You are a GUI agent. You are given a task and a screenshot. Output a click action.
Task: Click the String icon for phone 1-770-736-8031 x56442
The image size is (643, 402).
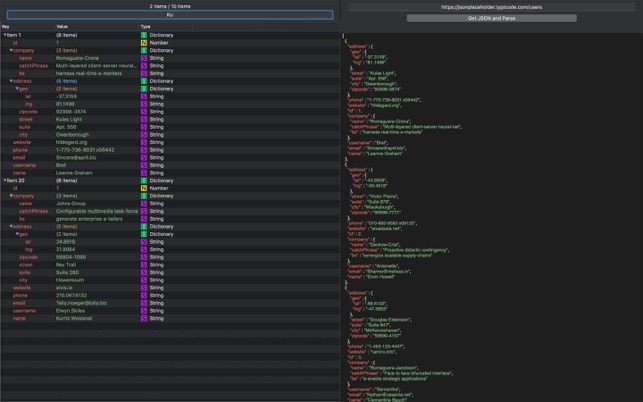pos(144,150)
